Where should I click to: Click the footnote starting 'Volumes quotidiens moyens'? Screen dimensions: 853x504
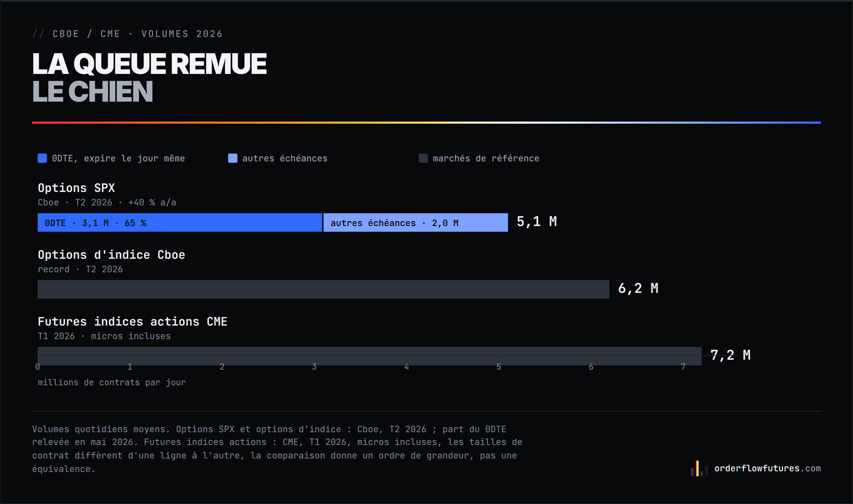277,449
